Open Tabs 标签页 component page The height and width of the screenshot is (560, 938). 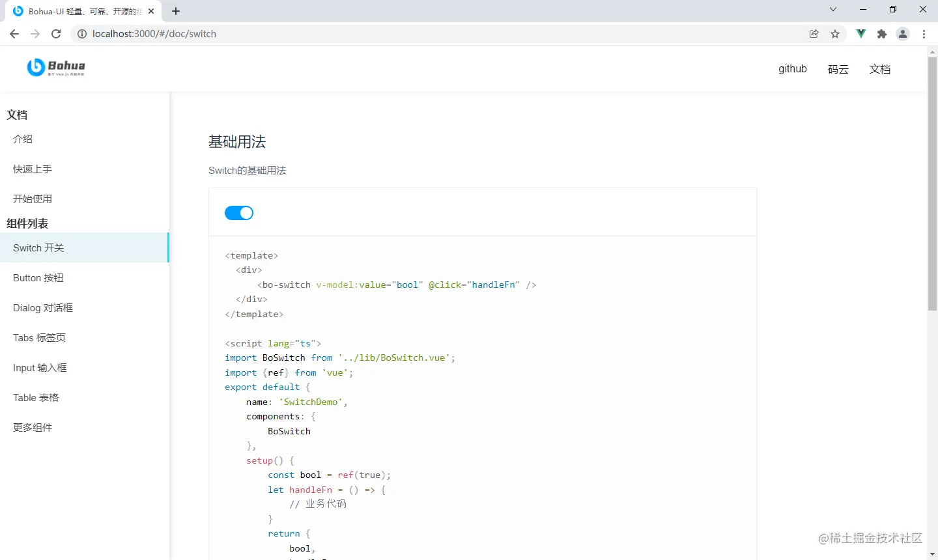click(x=85, y=337)
